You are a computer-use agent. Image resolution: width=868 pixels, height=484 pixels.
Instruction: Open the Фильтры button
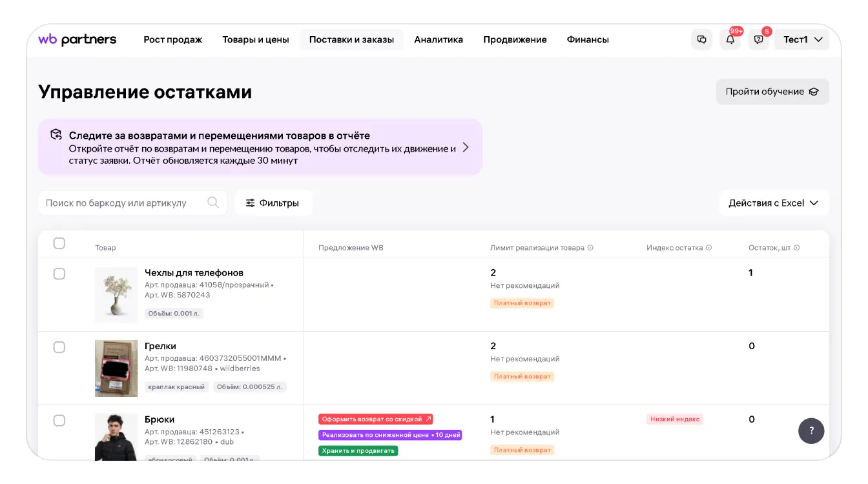pos(273,203)
